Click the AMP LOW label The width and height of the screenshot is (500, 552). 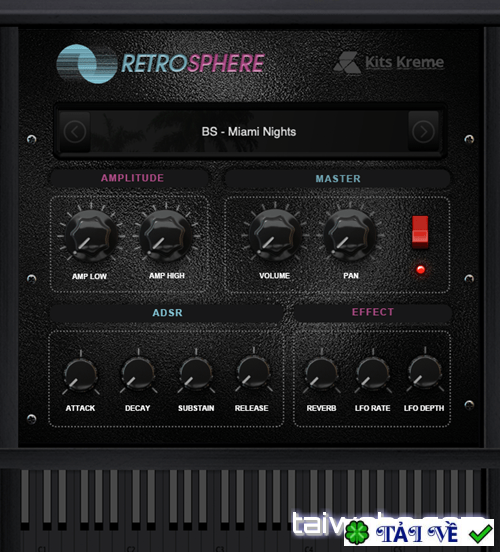coord(89,276)
